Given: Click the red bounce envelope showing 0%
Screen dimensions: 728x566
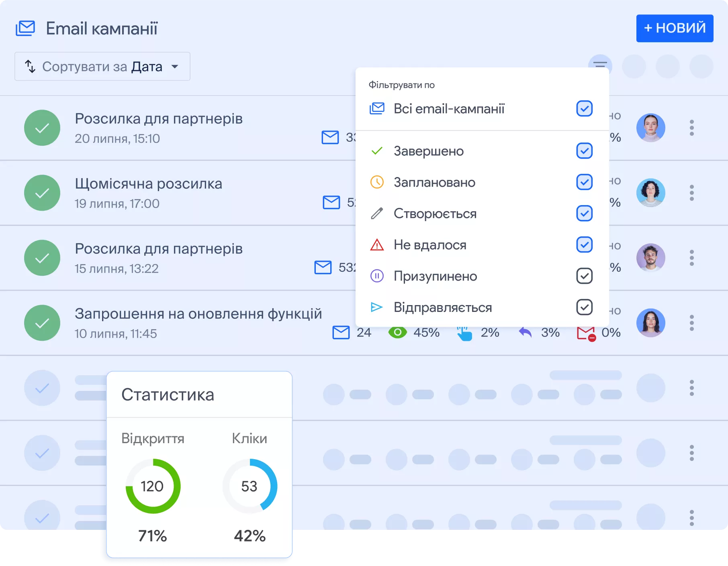Looking at the screenshot, I should [x=587, y=332].
